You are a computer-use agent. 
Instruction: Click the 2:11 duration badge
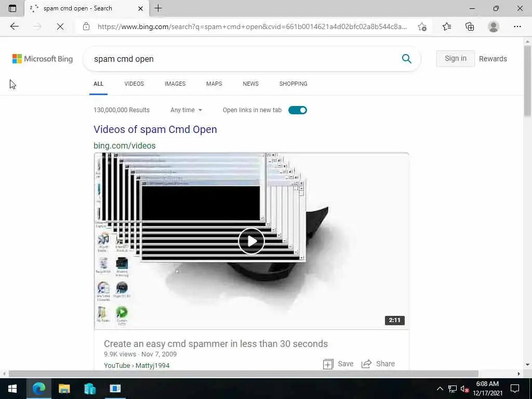tap(395, 320)
